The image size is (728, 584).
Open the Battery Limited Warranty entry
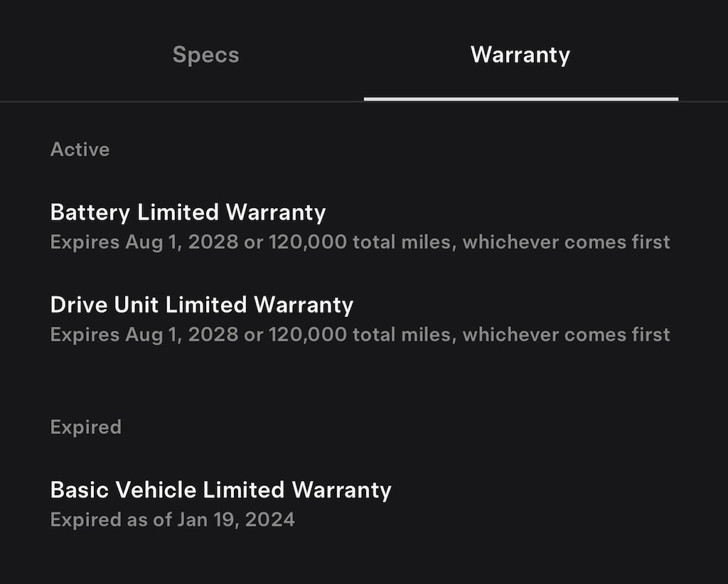[x=188, y=212]
